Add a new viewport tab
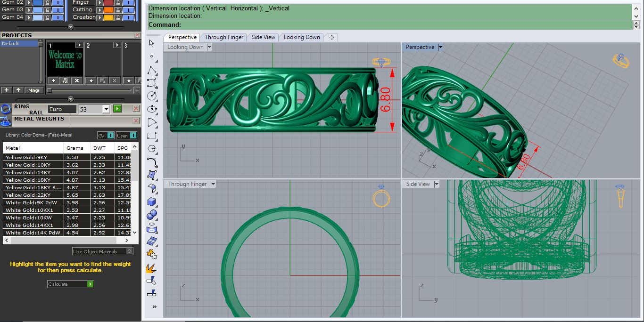Viewport: 644px width, 322px height. [331, 37]
